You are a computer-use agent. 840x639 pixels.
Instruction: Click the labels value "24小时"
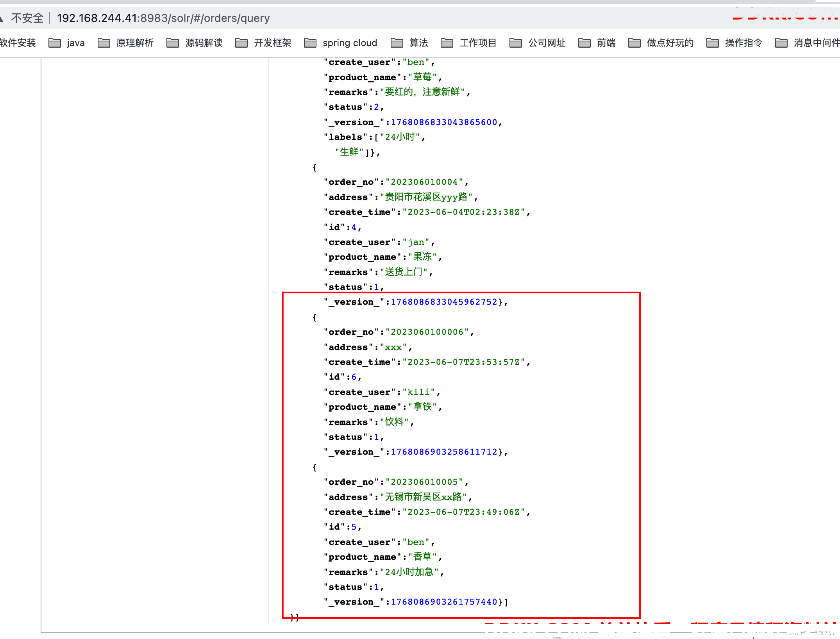coord(400,137)
